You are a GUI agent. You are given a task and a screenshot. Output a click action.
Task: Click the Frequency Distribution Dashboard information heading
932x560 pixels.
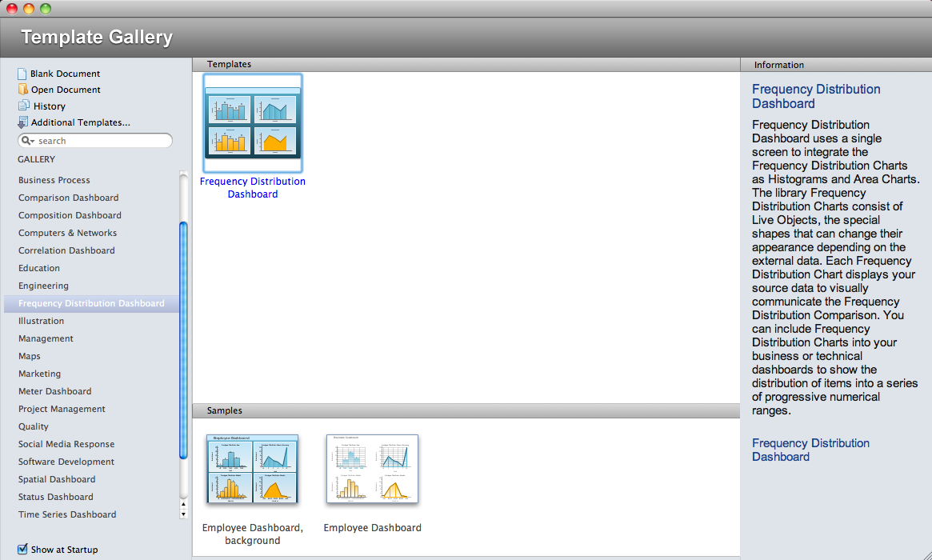[x=816, y=96]
